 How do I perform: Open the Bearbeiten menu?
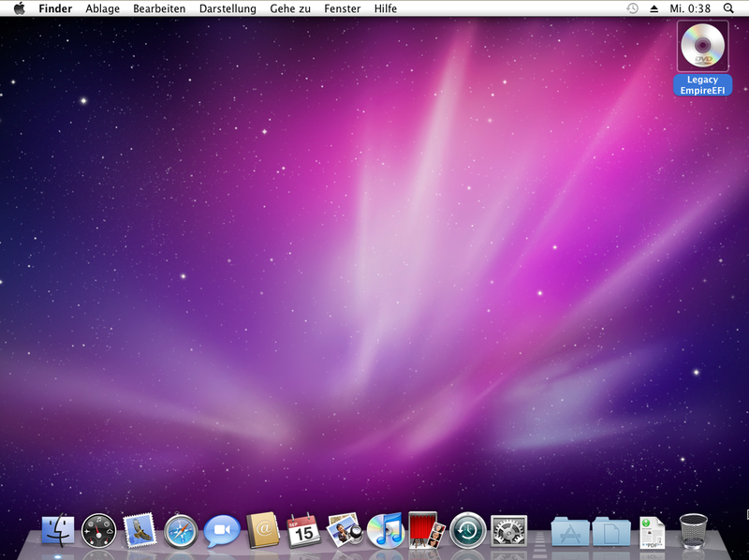pyautogui.click(x=159, y=8)
